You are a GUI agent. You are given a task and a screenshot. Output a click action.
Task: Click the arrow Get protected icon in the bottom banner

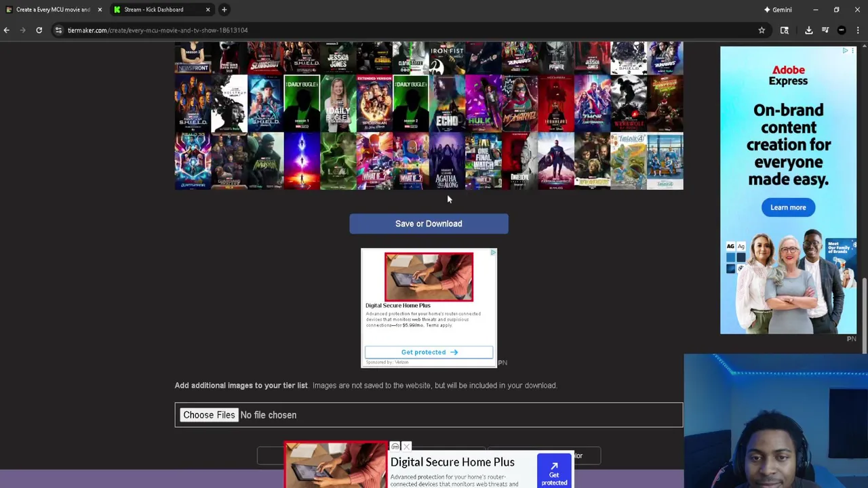pyautogui.click(x=554, y=471)
